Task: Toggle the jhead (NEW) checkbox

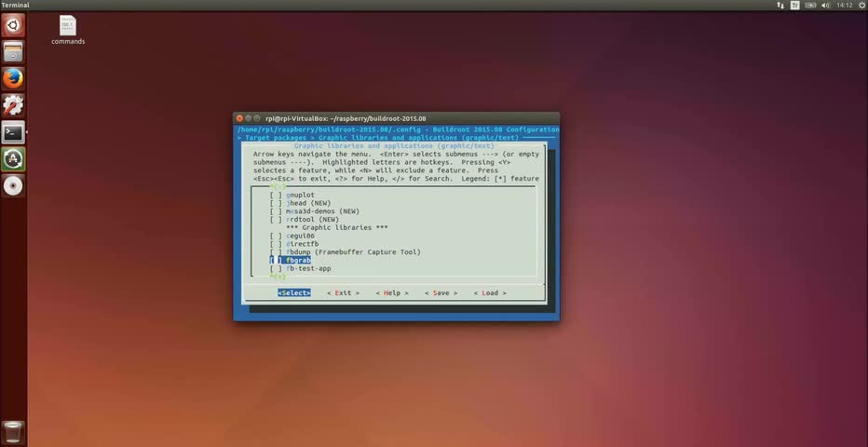Action: [x=276, y=203]
